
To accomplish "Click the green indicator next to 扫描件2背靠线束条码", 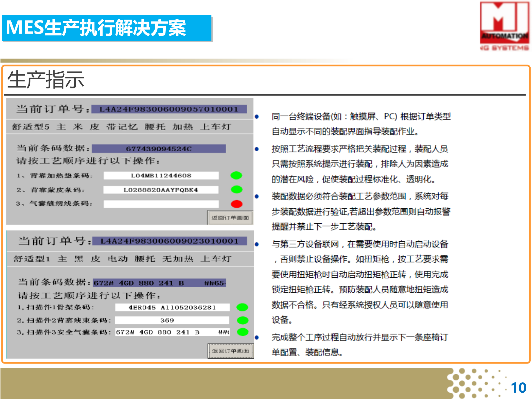I will (242, 320).
